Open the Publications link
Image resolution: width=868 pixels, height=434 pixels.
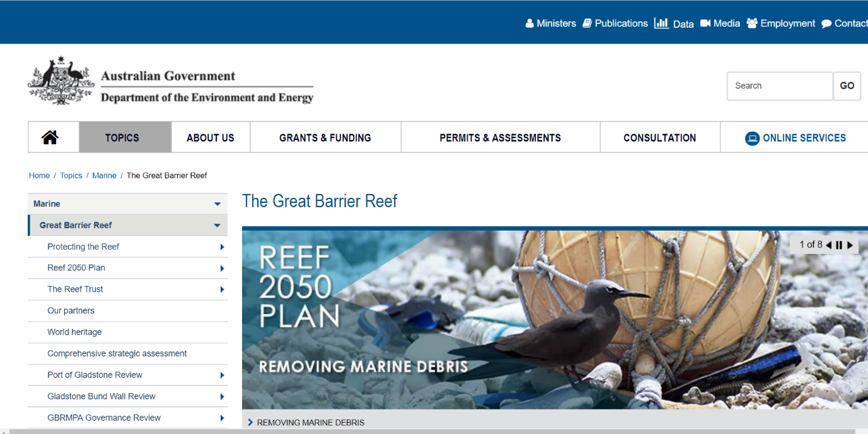[621, 23]
